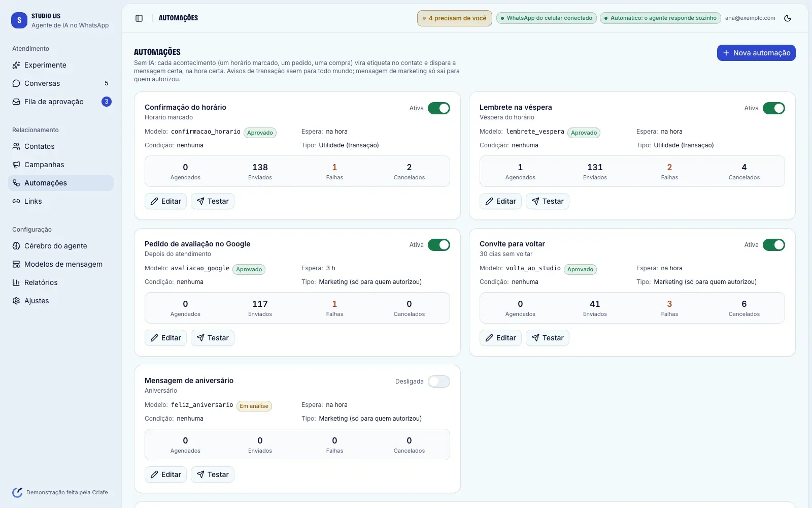The height and width of the screenshot is (508, 812).
Task: Click the Campanhas megaphone icon
Action: tap(16, 165)
